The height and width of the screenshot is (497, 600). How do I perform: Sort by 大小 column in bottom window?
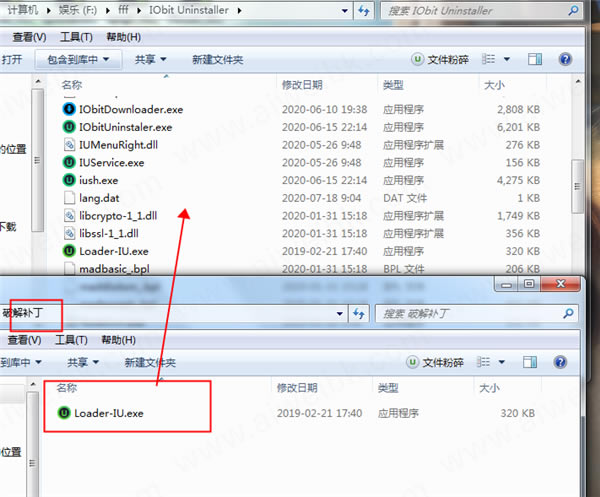pyautogui.click(x=489, y=388)
